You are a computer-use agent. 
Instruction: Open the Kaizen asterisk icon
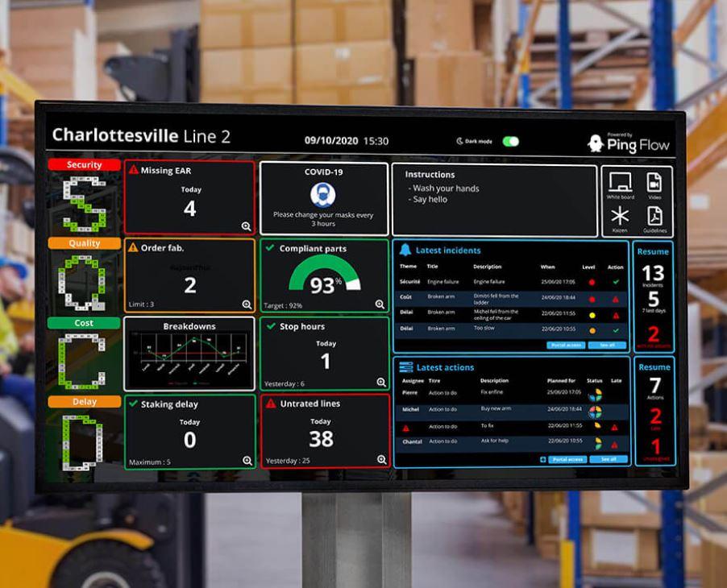tap(620, 216)
